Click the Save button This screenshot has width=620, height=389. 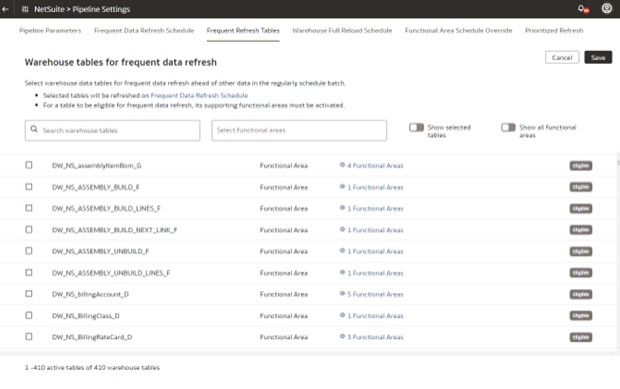pos(598,57)
